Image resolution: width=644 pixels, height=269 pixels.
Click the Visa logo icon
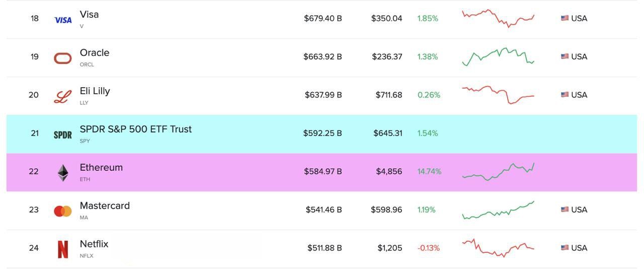pos(63,20)
